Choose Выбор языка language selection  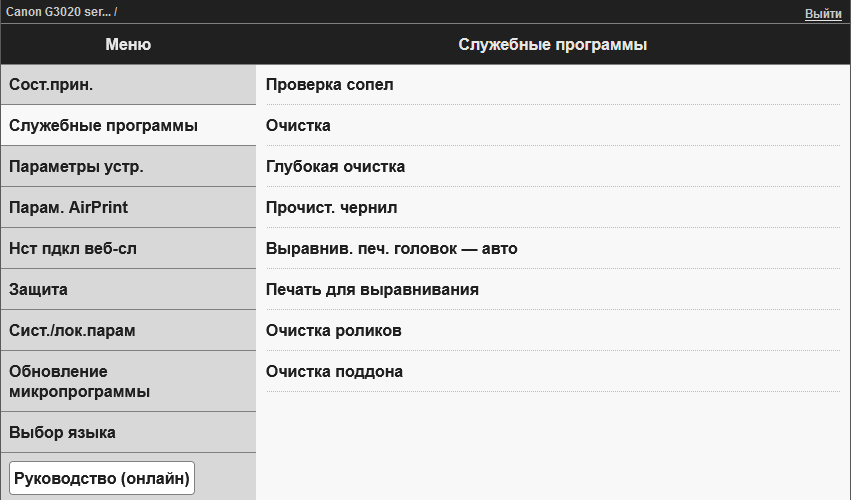tap(128, 433)
